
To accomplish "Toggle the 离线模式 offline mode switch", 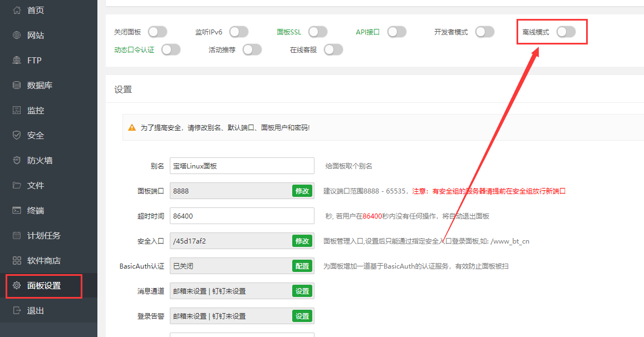I will [x=566, y=32].
